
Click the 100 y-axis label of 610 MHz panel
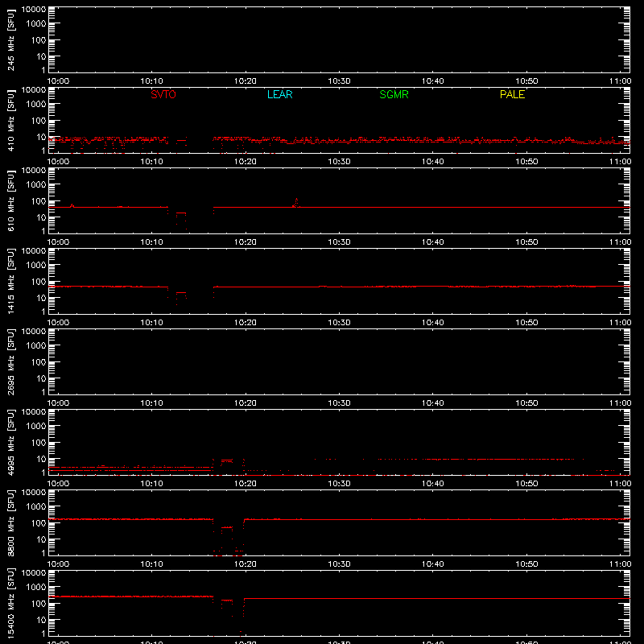pyautogui.click(x=39, y=201)
